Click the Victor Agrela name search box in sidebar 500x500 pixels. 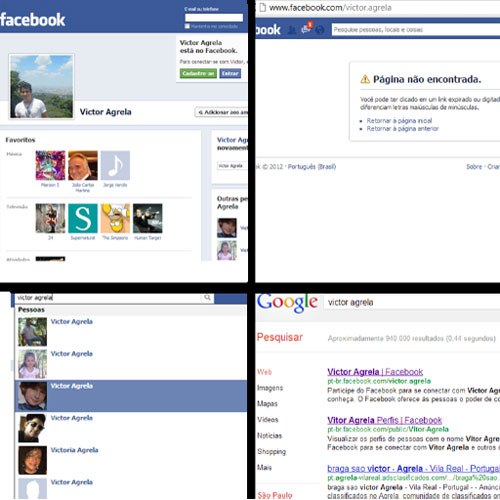point(232,166)
